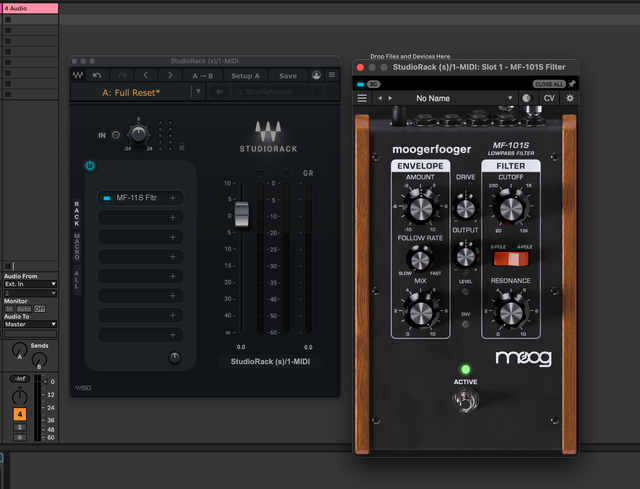Add plugin to second empty rack slot

[x=173, y=237]
